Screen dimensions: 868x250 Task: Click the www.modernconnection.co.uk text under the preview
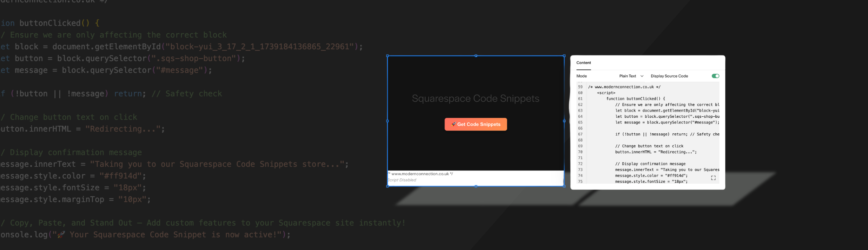click(420, 174)
